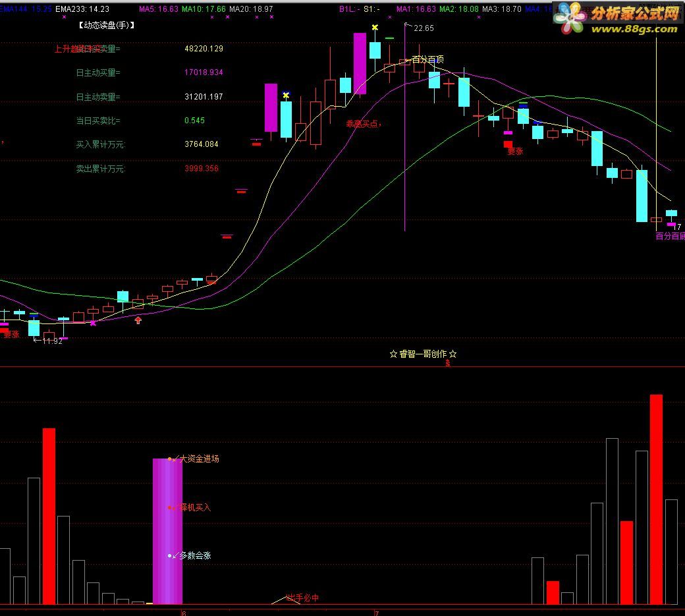Select the MA20: 18.97 indicator label
Viewport: 685px width, 616px height.
[x=251, y=9]
